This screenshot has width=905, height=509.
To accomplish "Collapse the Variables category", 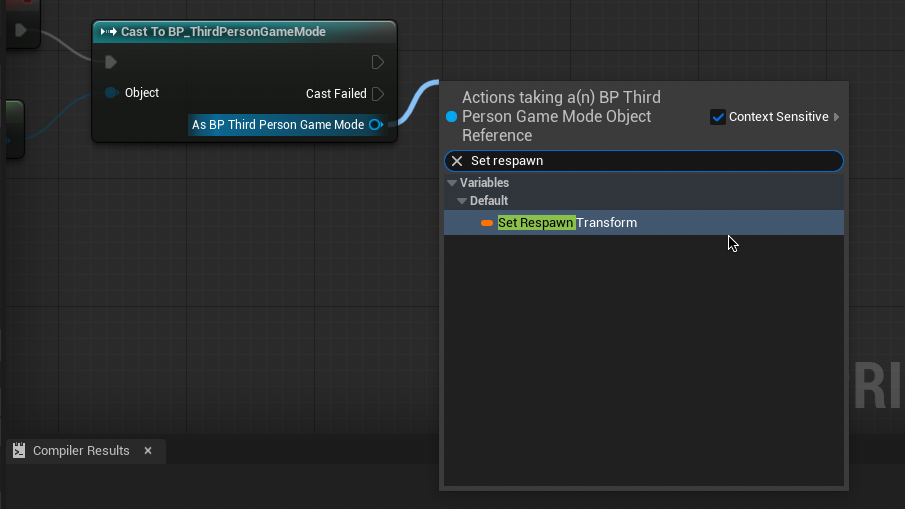I will (452, 183).
